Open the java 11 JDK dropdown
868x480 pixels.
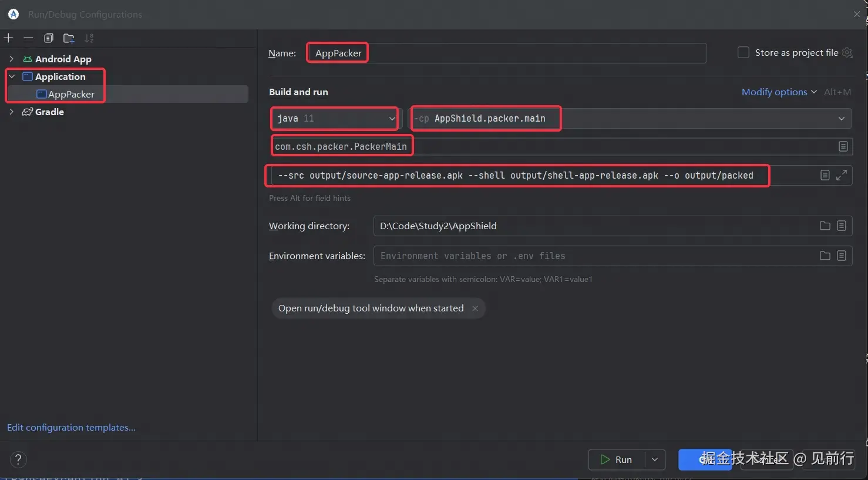[335, 119]
